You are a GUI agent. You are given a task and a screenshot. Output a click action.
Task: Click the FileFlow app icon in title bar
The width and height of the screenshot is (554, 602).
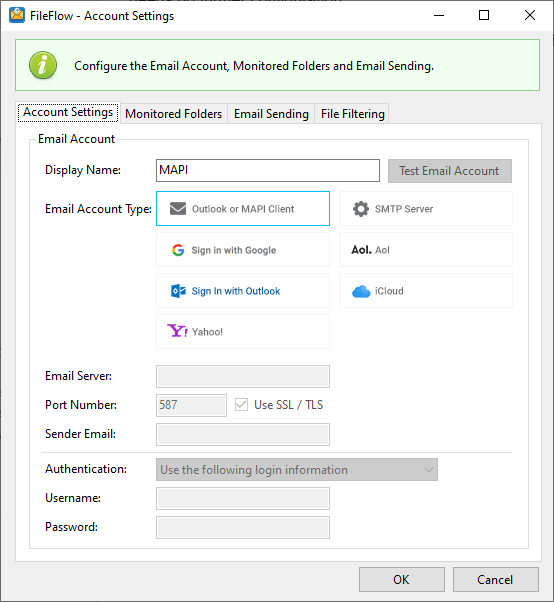(17, 15)
